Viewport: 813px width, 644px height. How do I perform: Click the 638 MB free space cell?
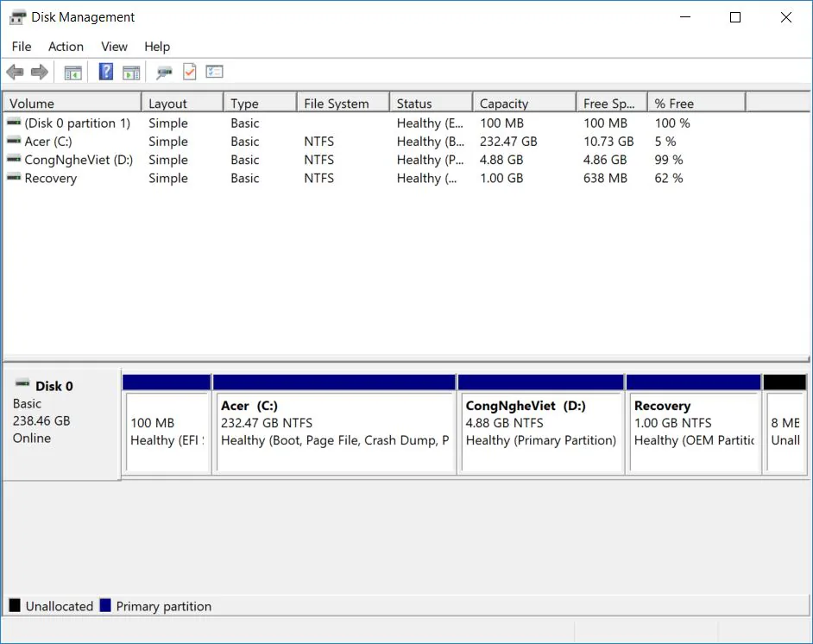[x=605, y=179]
